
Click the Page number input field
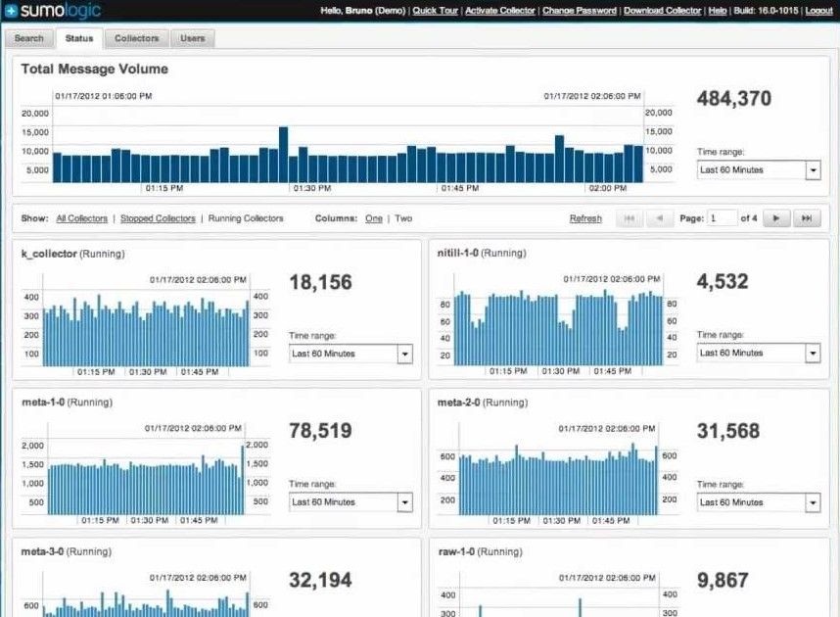(722, 218)
